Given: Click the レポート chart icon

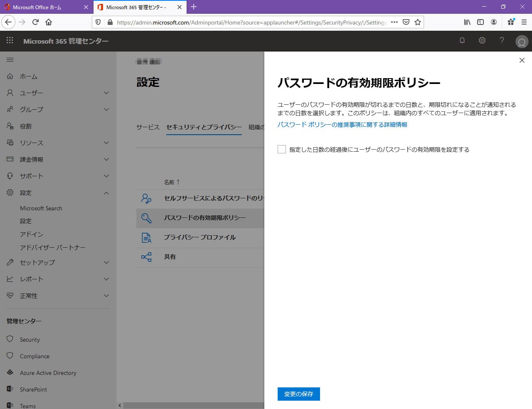Looking at the screenshot, I should 10,279.
